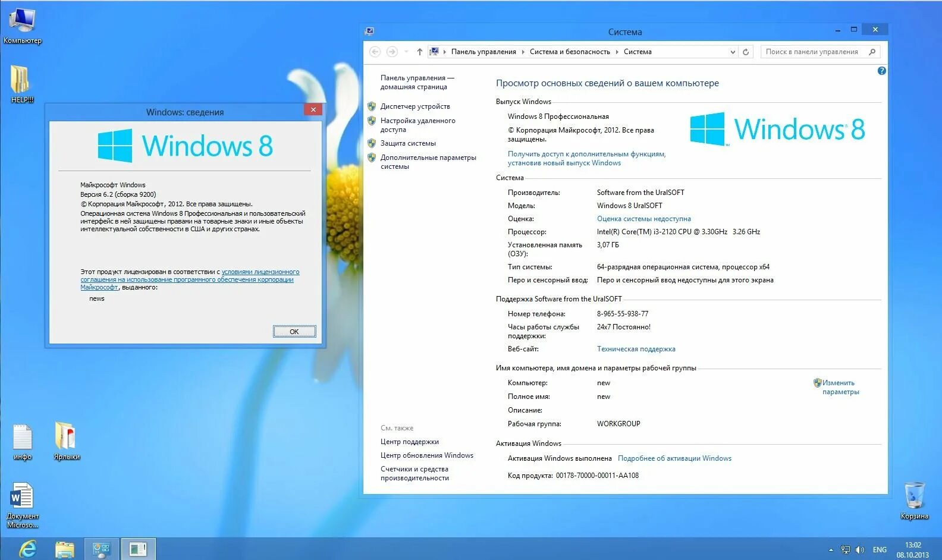Open Панель управления — домашняя страница link

coord(417,82)
